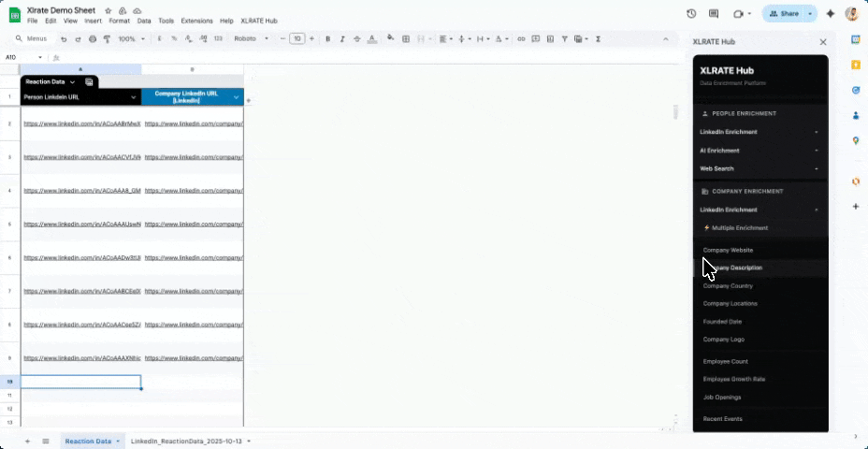This screenshot has width=868, height=449.
Task: Collapse Company LinkedIn Enrichment section
Action: coord(760,210)
